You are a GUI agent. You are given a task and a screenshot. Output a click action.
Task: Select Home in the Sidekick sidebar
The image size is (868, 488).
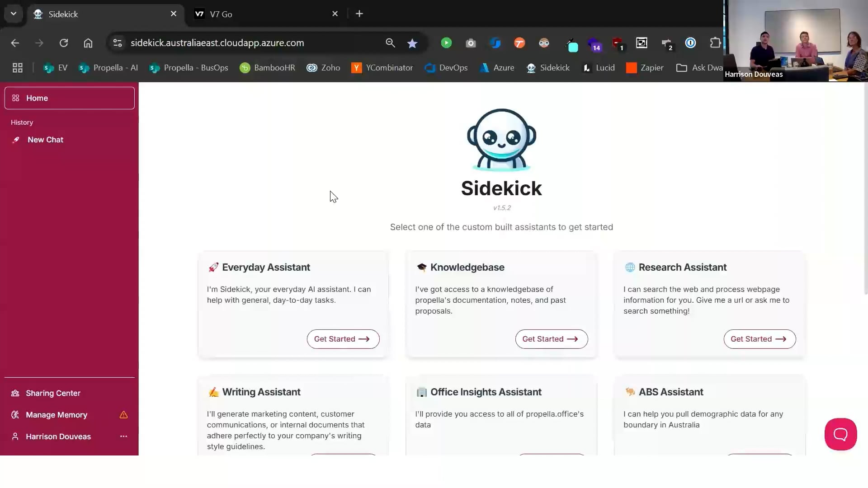click(x=69, y=98)
